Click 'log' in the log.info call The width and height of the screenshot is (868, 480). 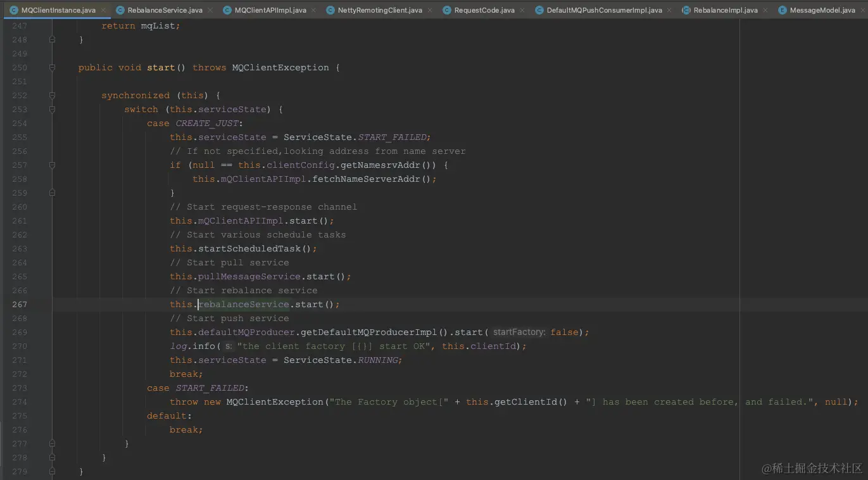[x=178, y=346]
